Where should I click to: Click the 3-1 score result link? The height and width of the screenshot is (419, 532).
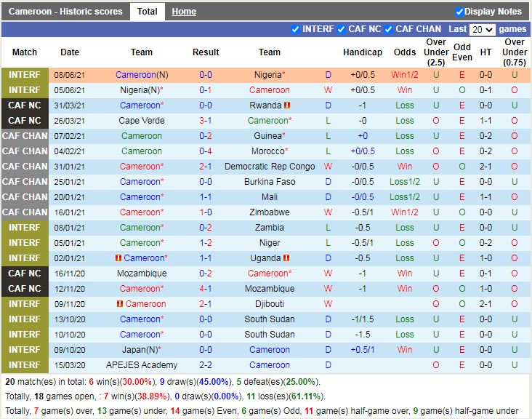(x=206, y=121)
